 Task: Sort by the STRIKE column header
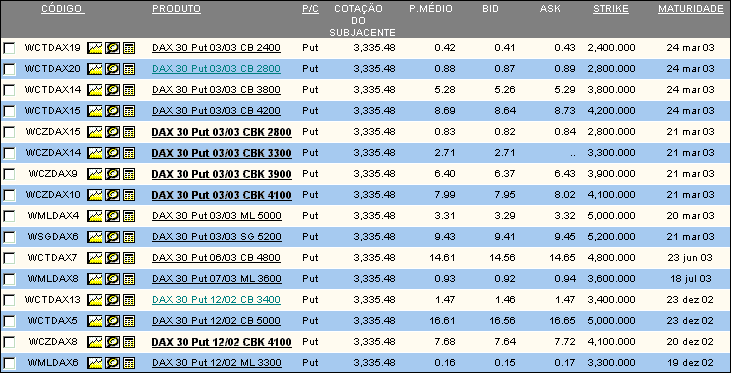pyautogui.click(x=611, y=9)
